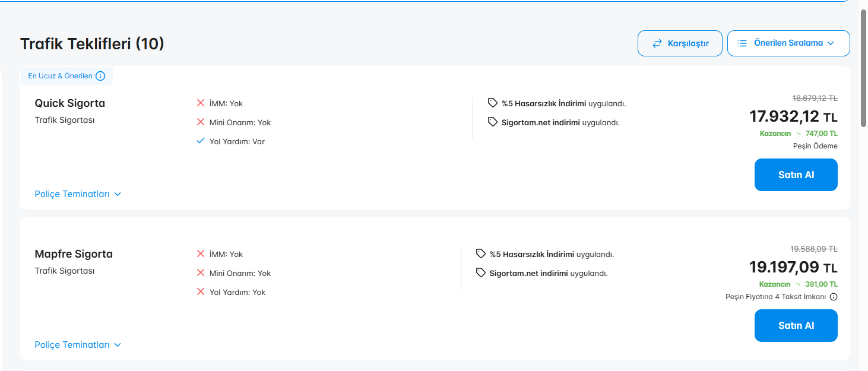
Task: Click the struck-through price 19.588,09 TL
Action: coord(814,249)
